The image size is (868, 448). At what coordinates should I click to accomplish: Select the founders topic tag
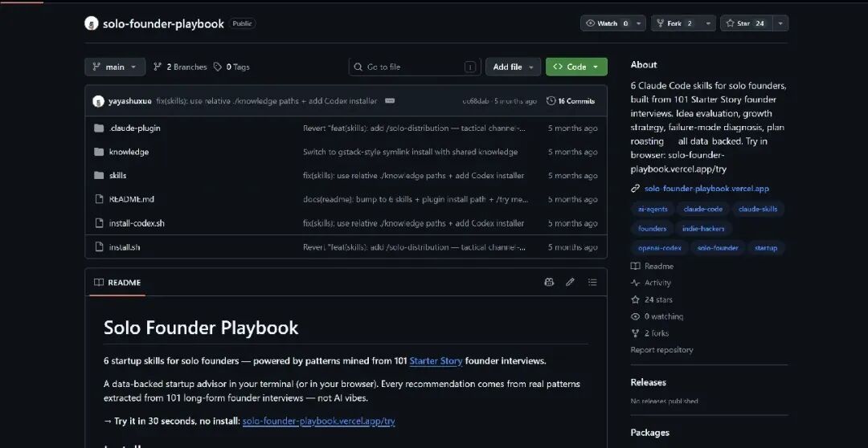pyautogui.click(x=652, y=229)
